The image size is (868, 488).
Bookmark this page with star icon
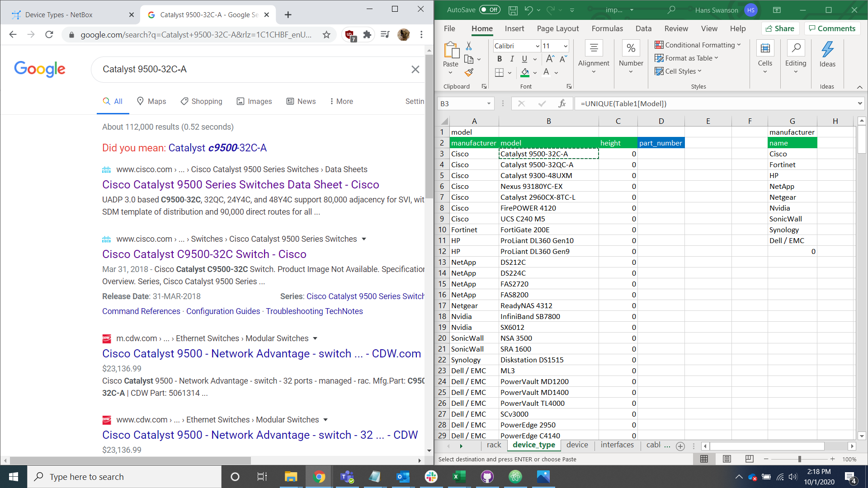326,35
